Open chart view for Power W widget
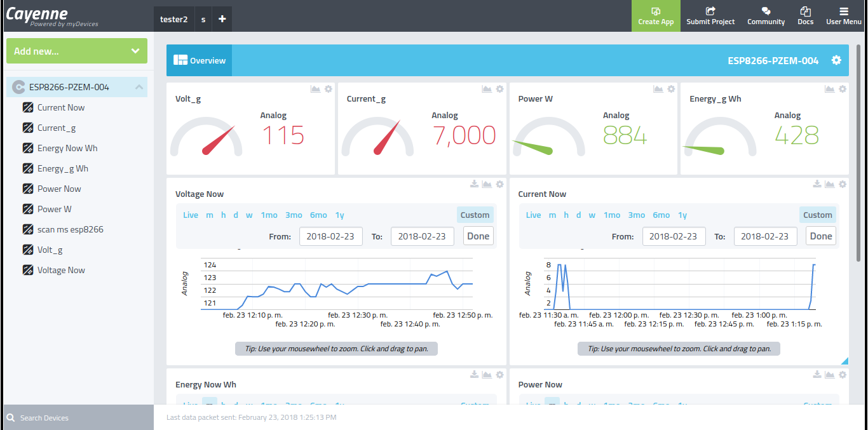Screen dimensions: 868x430 [658, 90]
